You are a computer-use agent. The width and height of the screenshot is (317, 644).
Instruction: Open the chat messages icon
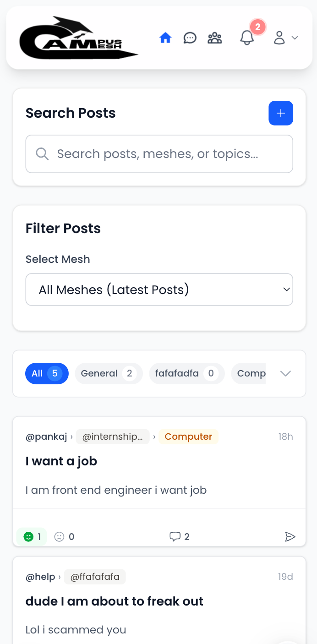tap(190, 38)
